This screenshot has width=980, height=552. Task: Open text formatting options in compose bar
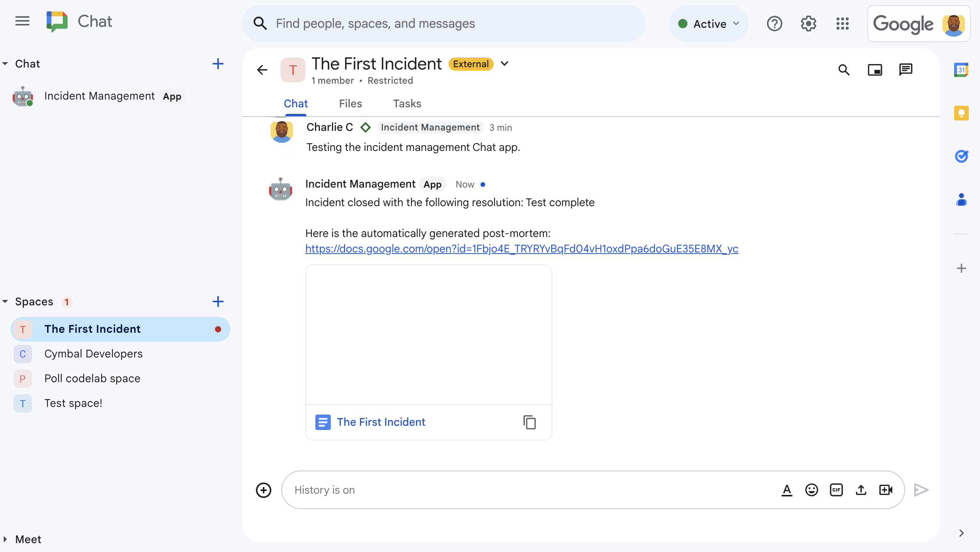[787, 490]
